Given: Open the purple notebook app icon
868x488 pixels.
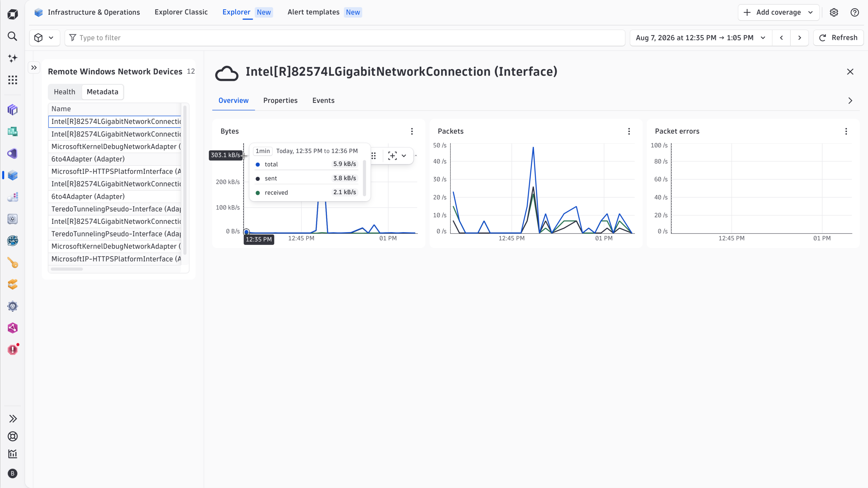Looking at the screenshot, I should point(12,153).
